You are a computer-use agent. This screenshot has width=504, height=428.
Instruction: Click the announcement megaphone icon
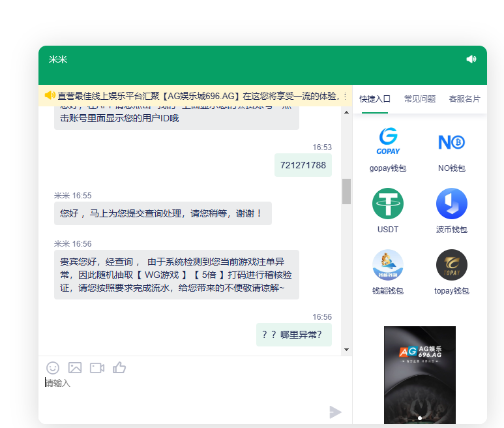[50, 95]
